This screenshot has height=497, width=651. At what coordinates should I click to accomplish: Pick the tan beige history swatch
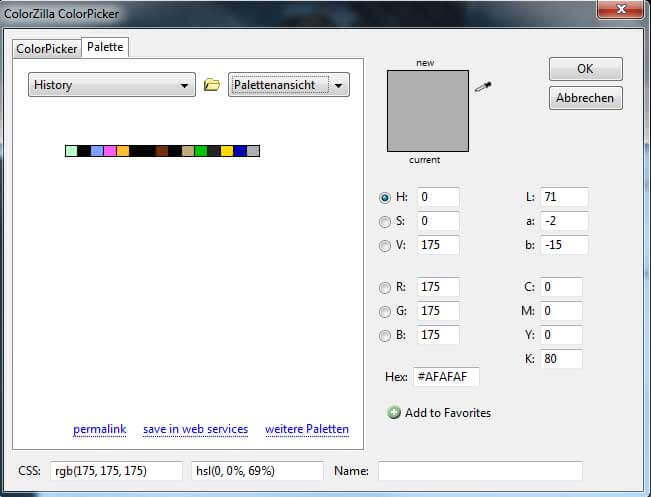[188, 151]
